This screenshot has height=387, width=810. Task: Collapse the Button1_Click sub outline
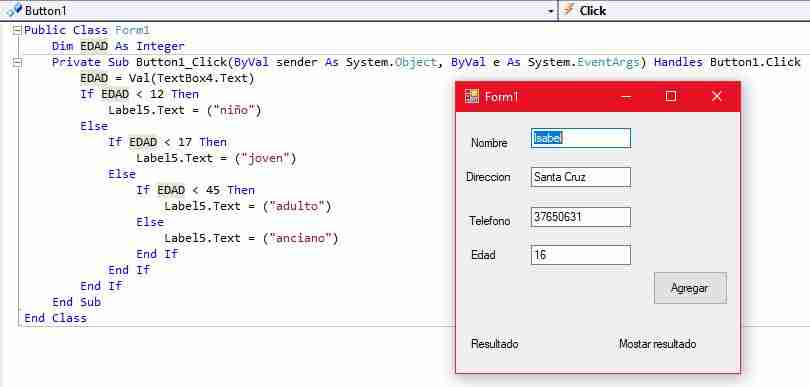17,63
